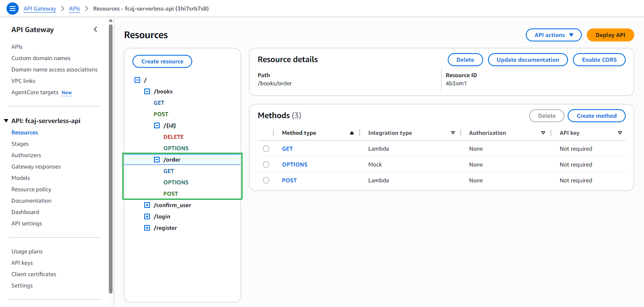Select GET method under /books

click(159, 103)
